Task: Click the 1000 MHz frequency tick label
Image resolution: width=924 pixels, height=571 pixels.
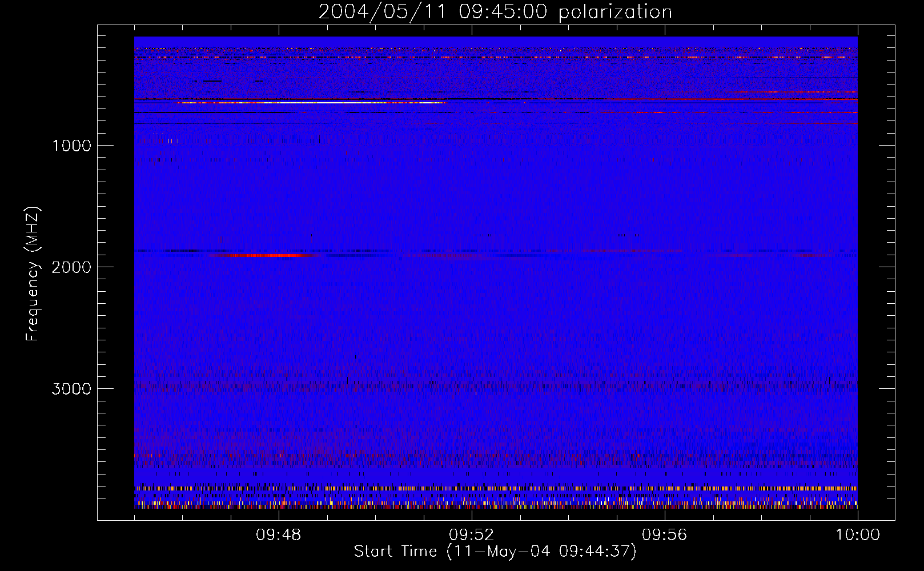Action: tap(71, 146)
